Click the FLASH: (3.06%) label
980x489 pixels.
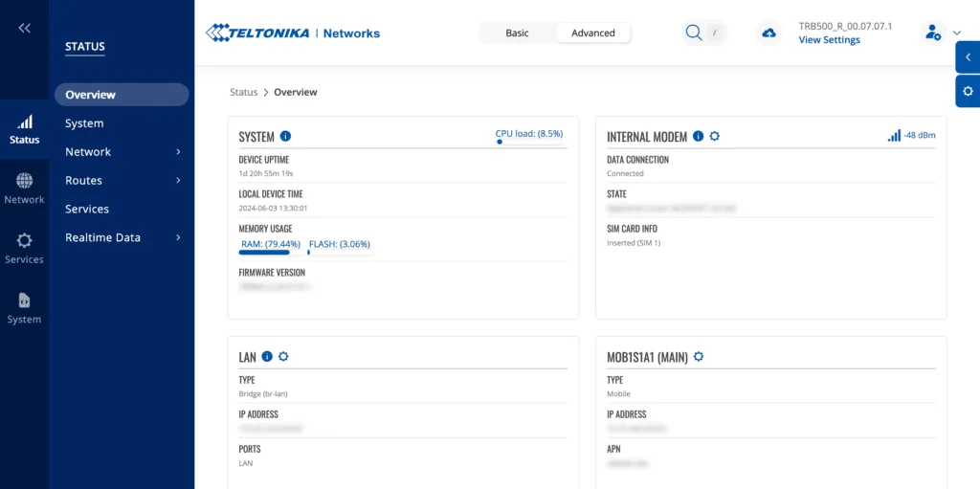pos(340,244)
